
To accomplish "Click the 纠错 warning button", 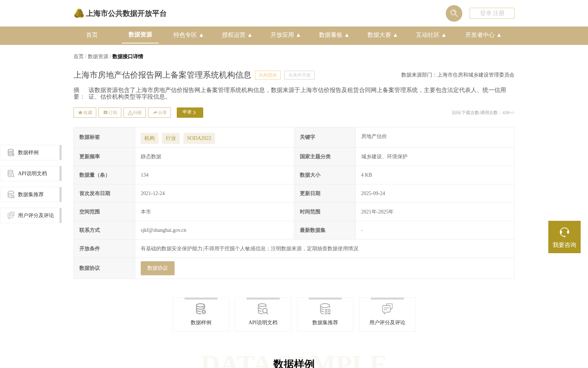I will point(135,113).
